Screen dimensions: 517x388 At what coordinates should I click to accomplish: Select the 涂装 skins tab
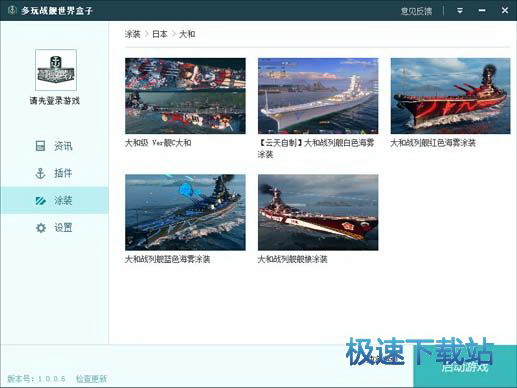tap(54, 200)
